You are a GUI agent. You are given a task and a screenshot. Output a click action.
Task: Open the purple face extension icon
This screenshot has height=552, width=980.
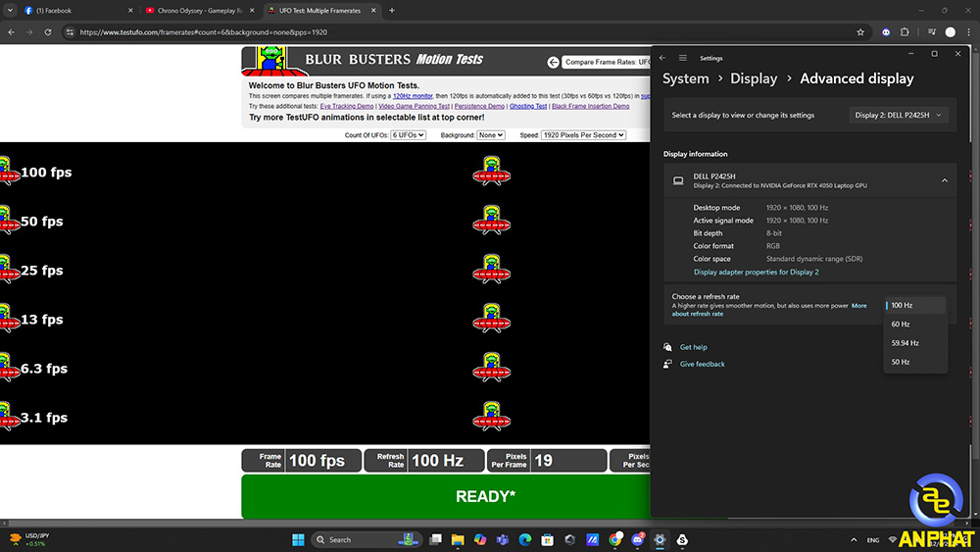point(886,32)
